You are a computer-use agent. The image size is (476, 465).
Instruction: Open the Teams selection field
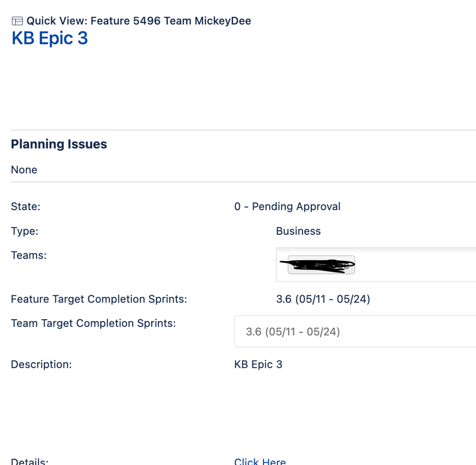coord(376,264)
